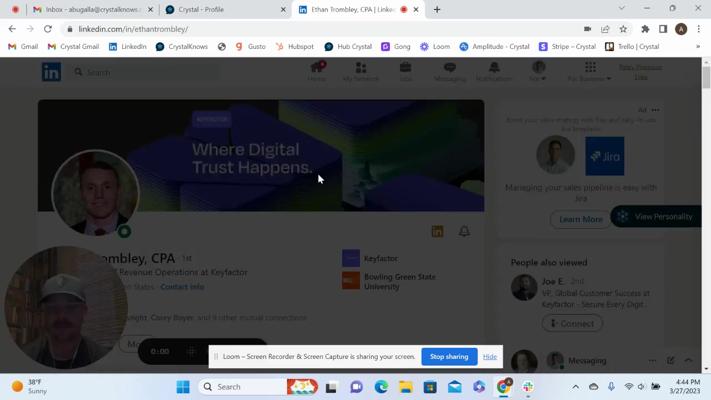Click notification bell on profile card
711x400 pixels.
coord(464,231)
